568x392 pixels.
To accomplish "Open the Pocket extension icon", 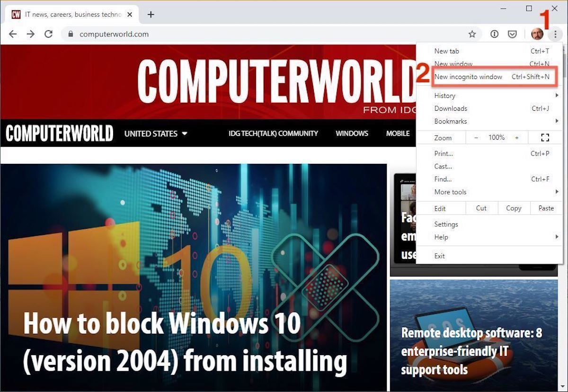I will tap(512, 34).
